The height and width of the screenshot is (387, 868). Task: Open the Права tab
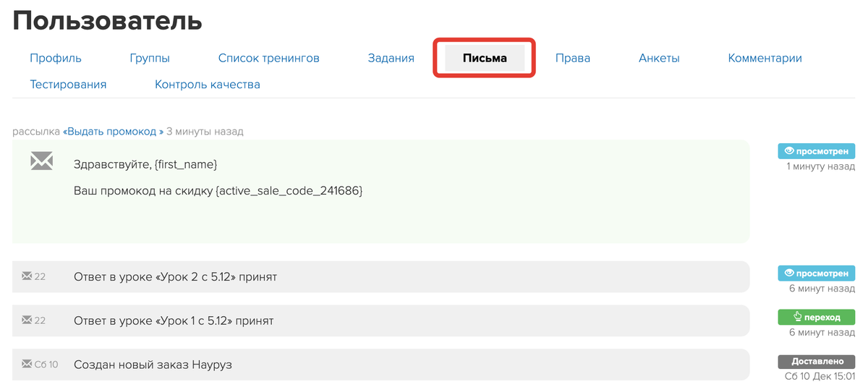pyautogui.click(x=573, y=58)
